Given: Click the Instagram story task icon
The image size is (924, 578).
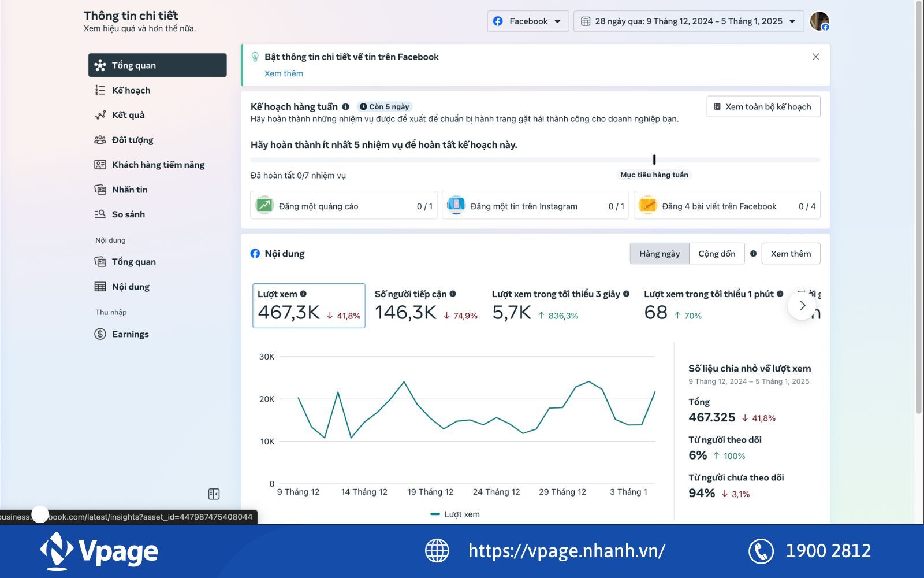Looking at the screenshot, I should [x=456, y=205].
